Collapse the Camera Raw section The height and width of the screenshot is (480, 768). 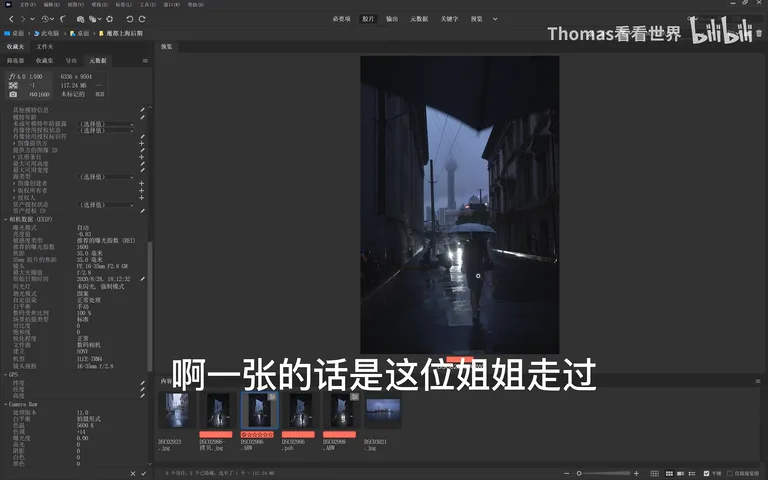coord(5,405)
